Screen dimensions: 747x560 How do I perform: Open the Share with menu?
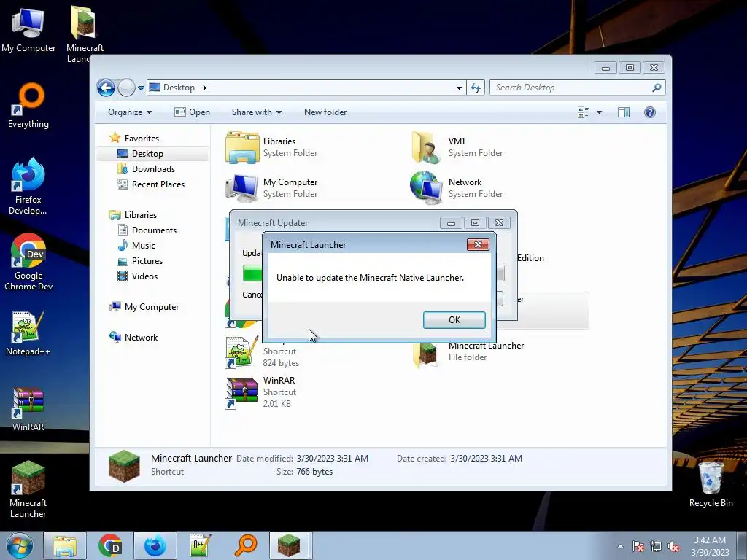click(256, 112)
